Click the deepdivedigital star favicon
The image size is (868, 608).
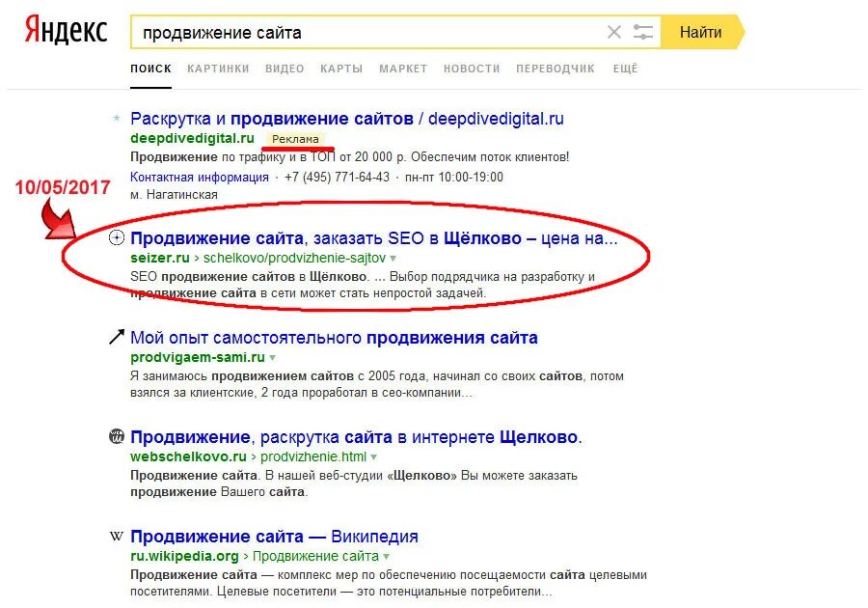point(117,118)
